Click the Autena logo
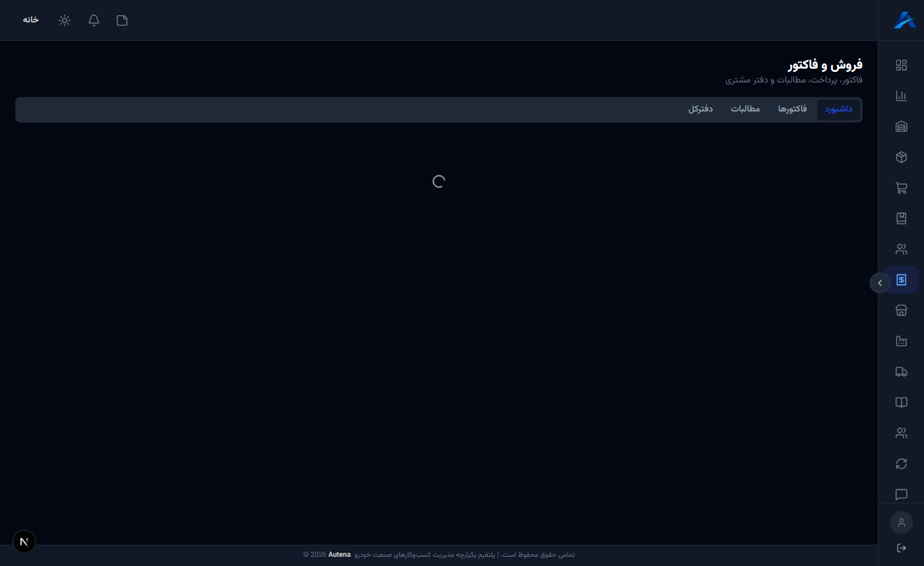The width and height of the screenshot is (924, 566). coord(904,20)
